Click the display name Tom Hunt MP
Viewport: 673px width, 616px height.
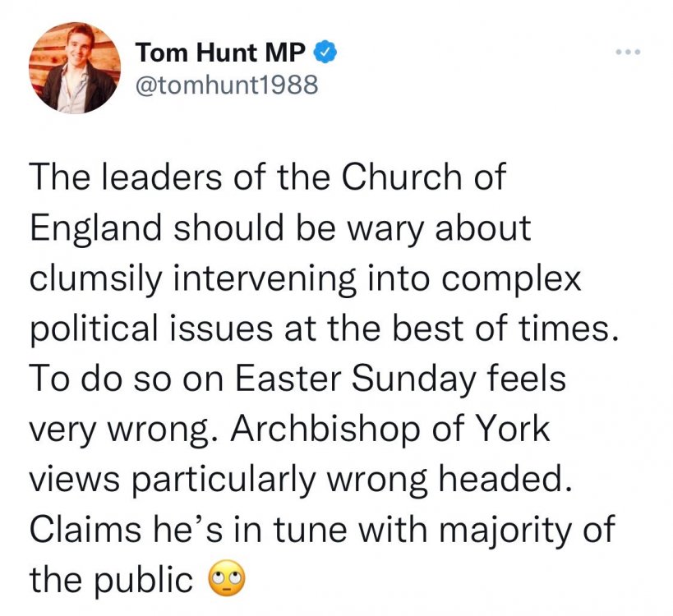tap(222, 53)
